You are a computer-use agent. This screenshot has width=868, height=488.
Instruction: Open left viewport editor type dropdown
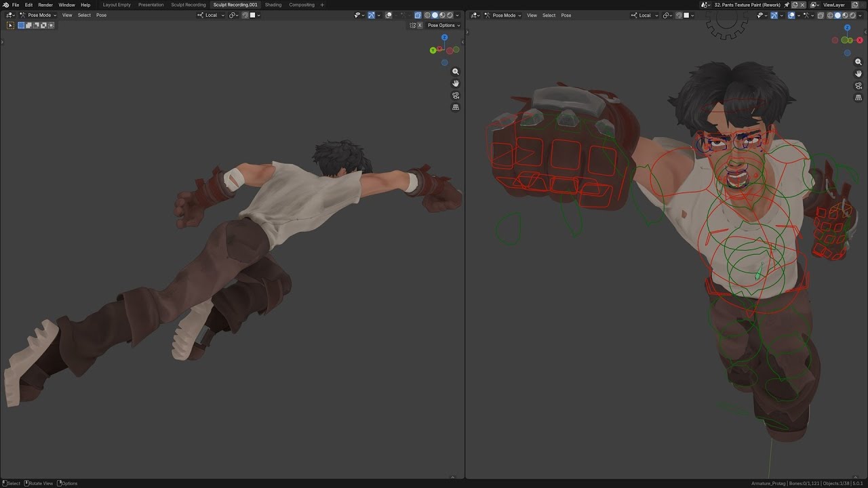pos(10,15)
